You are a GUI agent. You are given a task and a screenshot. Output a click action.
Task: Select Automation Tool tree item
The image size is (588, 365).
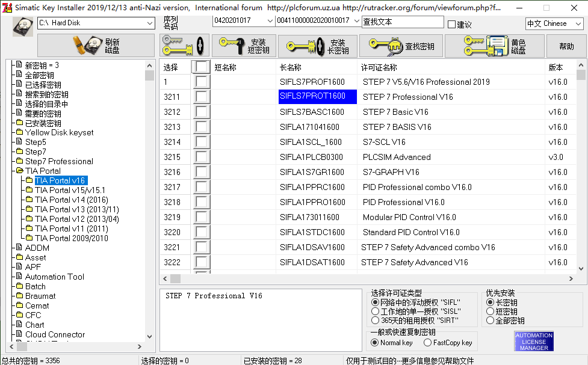coord(54,277)
